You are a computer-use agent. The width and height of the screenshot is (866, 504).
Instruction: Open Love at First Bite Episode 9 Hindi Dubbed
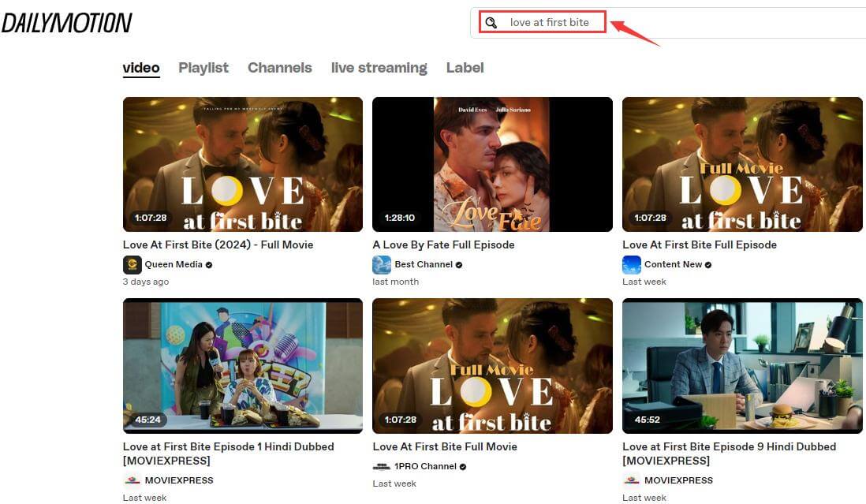(728, 446)
